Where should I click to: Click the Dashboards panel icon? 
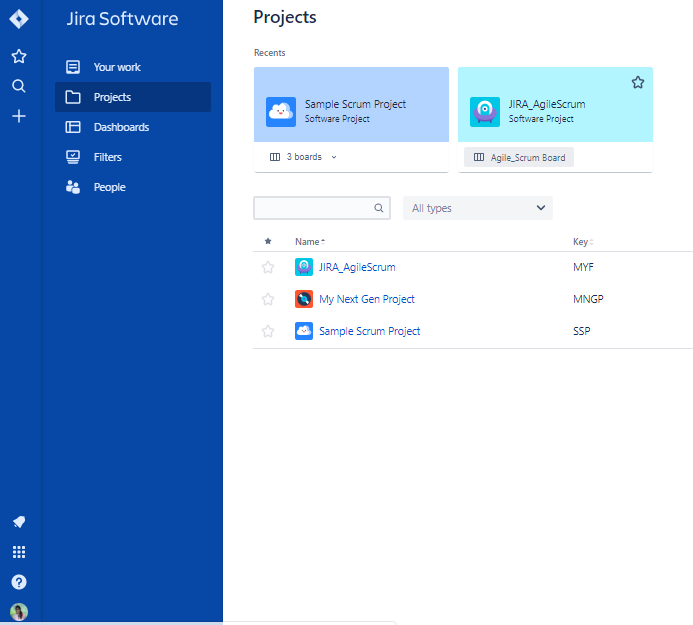tap(73, 127)
